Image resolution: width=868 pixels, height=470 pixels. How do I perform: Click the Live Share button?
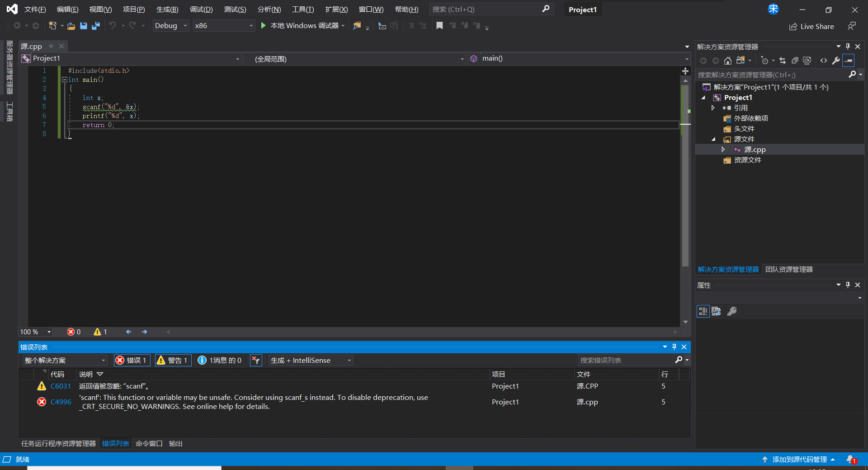(x=811, y=27)
